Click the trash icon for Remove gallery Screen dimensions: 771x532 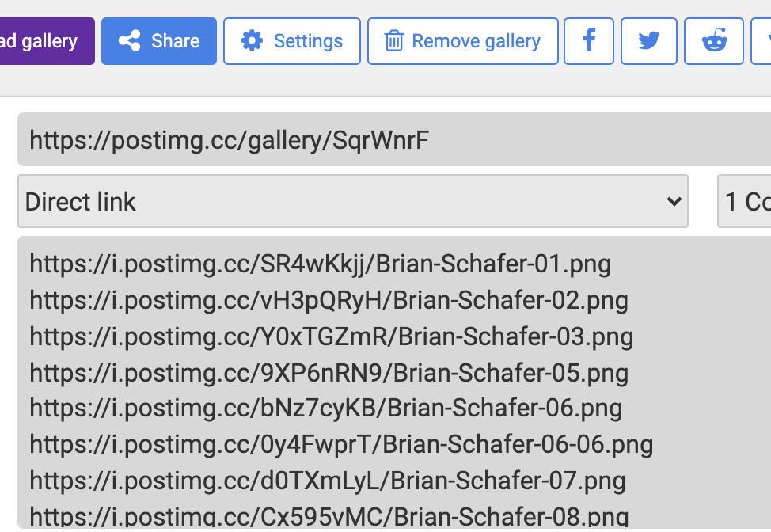[394, 41]
